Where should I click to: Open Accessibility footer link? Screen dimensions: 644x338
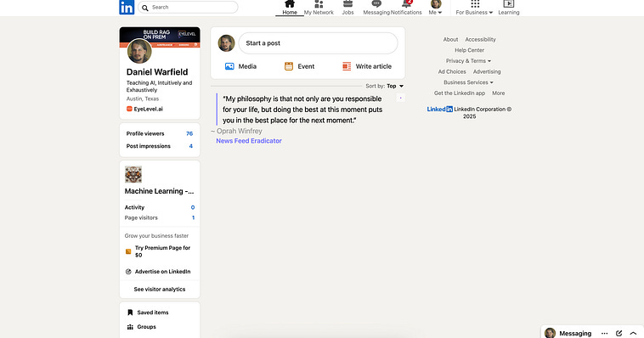481,39
